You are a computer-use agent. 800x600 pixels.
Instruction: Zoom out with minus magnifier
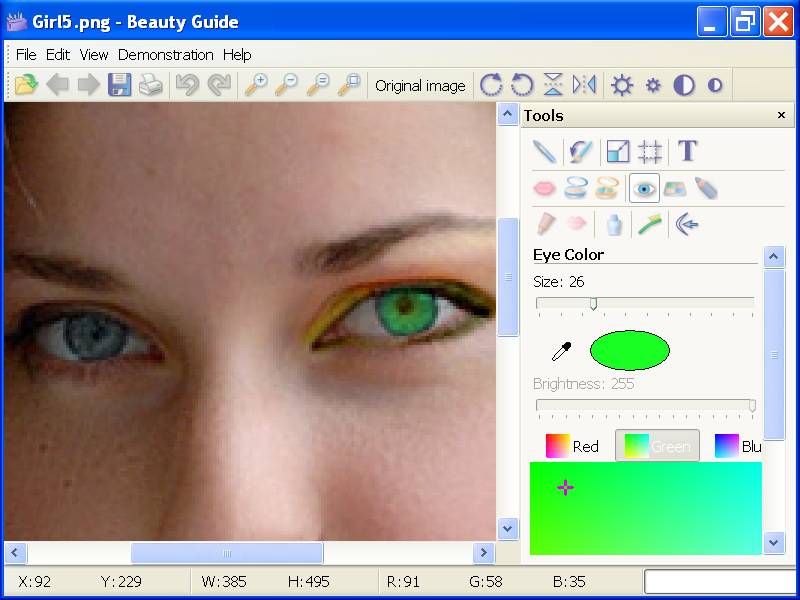[287, 85]
